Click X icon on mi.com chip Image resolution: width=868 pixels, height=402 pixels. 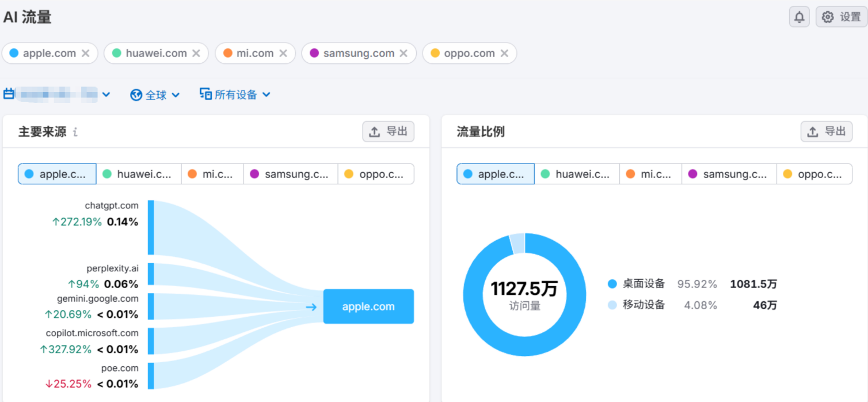tap(283, 53)
